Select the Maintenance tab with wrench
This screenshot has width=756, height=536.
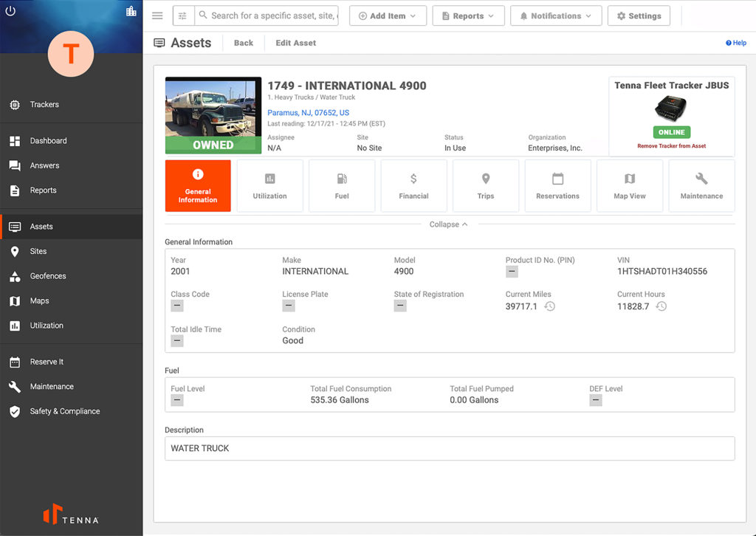point(701,186)
